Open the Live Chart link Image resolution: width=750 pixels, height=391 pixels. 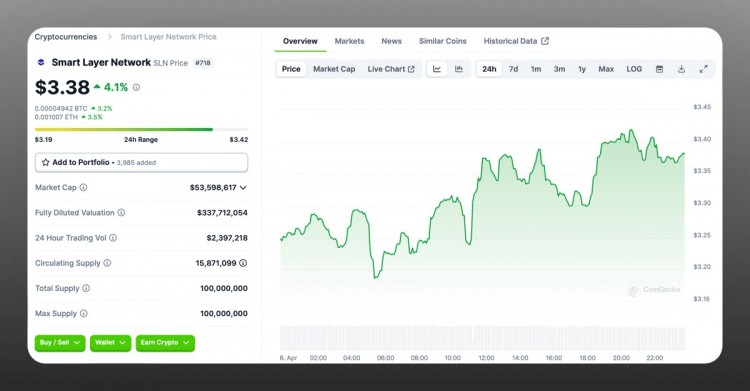click(x=391, y=69)
